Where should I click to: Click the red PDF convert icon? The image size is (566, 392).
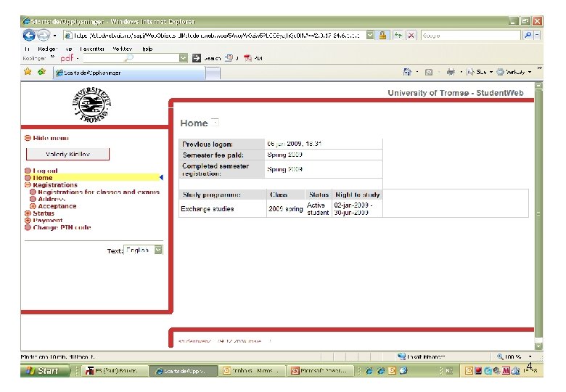click(x=247, y=58)
